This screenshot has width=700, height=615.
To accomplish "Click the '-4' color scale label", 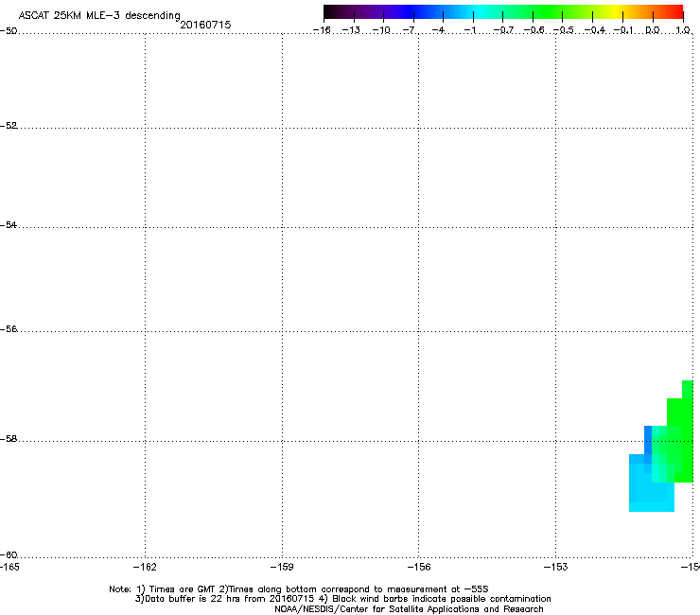I will pyautogui.click(x=438, y=30).
